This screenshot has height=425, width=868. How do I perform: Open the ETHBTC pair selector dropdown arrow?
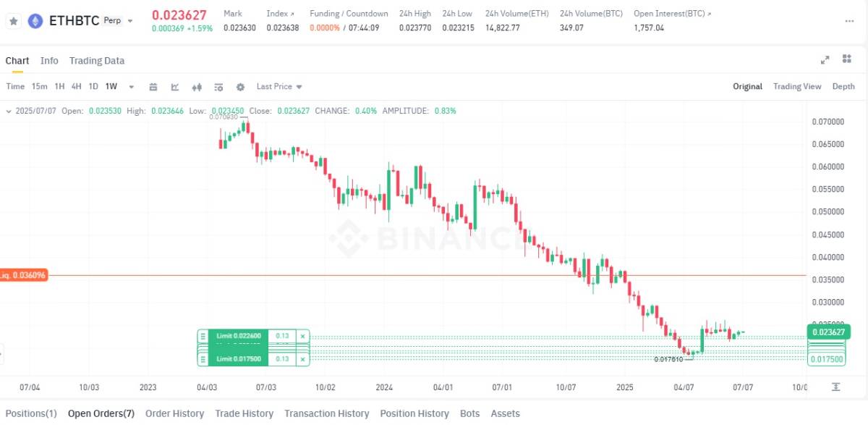(x=130, y=21)
